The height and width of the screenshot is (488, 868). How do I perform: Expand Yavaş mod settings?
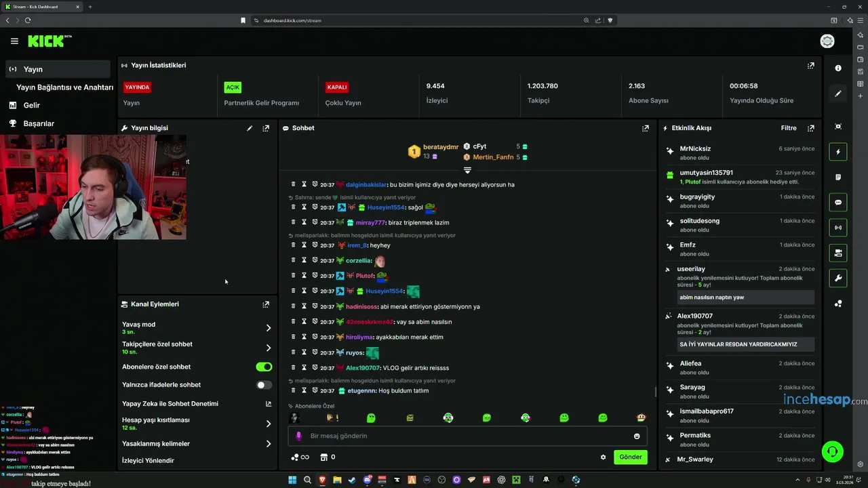pyautogui.click(x=269, y=328)
